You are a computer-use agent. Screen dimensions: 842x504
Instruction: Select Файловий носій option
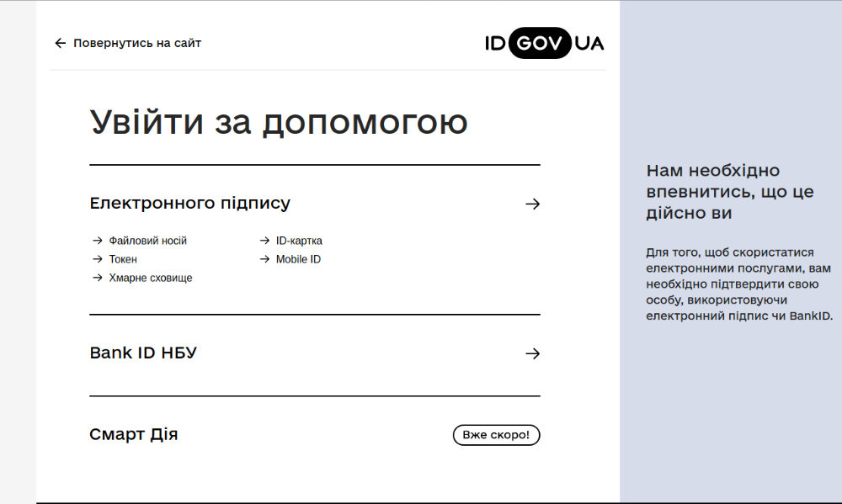[x=147, y=241]
